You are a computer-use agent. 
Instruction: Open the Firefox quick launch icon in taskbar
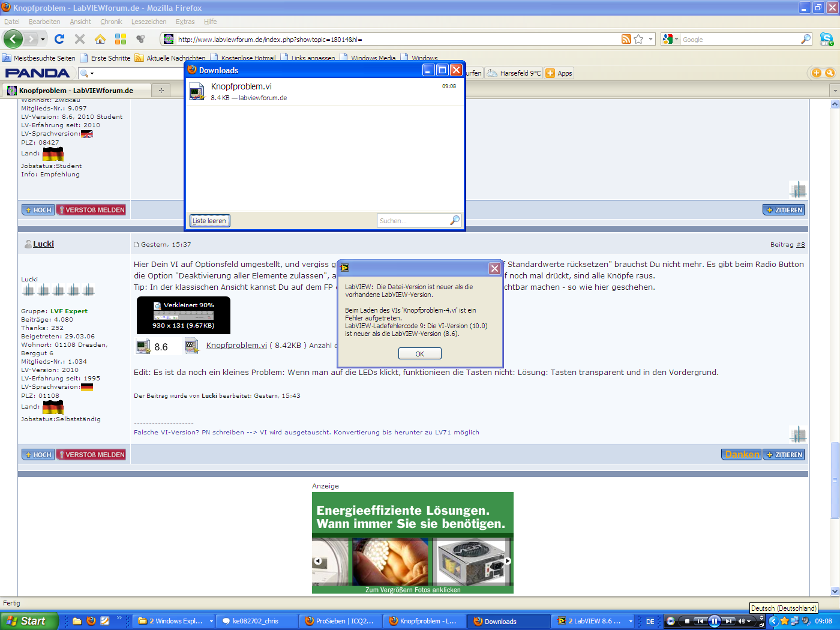91,621
